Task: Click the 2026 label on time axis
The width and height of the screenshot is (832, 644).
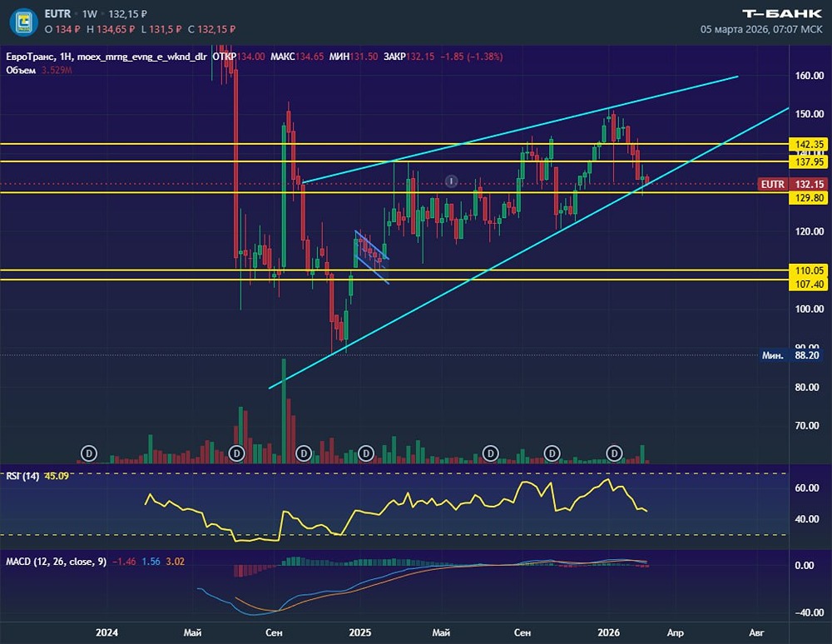Action: click(x=609, y=632)
